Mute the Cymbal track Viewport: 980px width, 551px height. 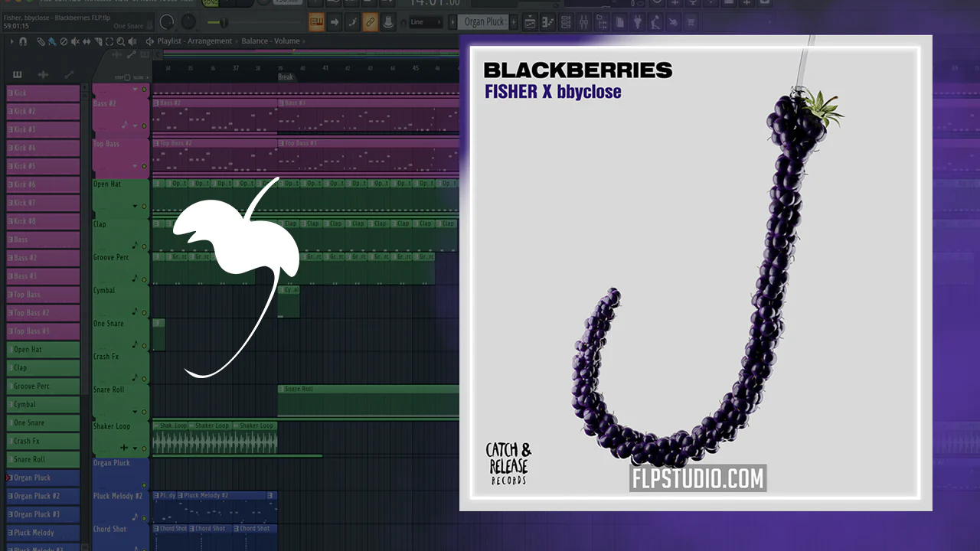pyautogui.click(x=144, y=312)
